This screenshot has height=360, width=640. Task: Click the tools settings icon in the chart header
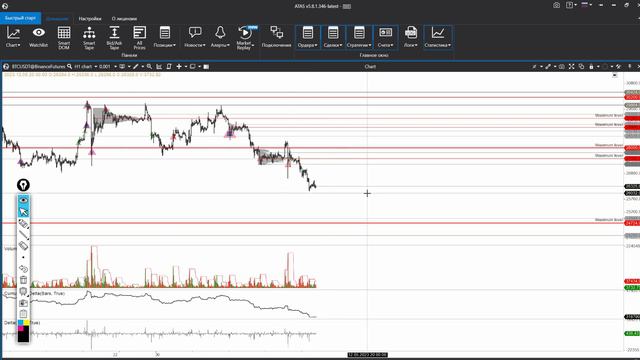coord(618,67)
